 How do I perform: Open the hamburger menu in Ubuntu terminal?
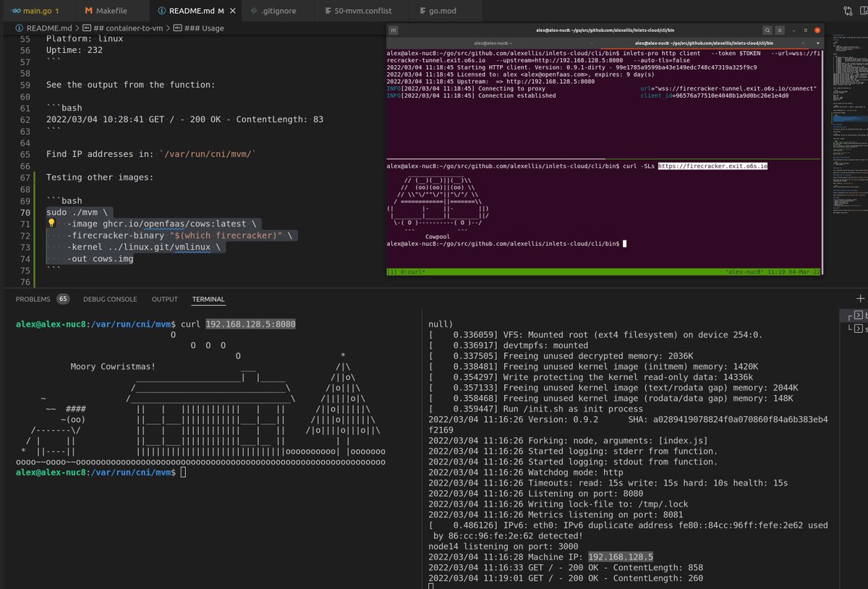click(x=780, y=30)
